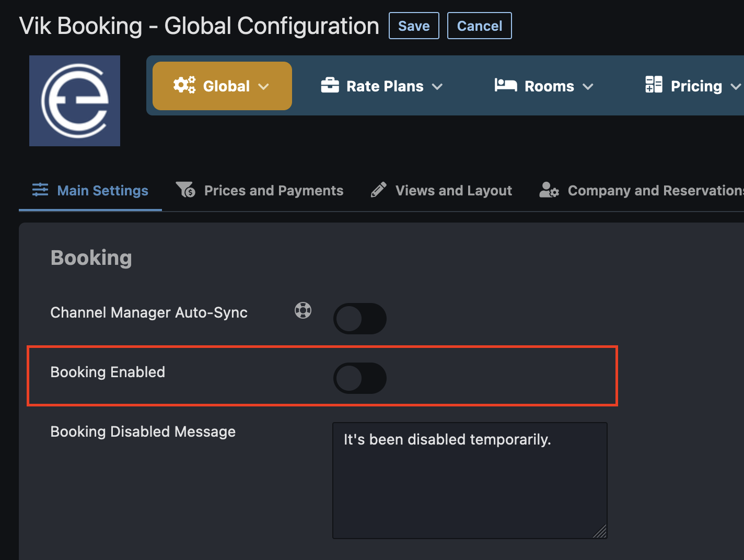
Task: Expand the Global dropdown chevron
Action: 264,87
